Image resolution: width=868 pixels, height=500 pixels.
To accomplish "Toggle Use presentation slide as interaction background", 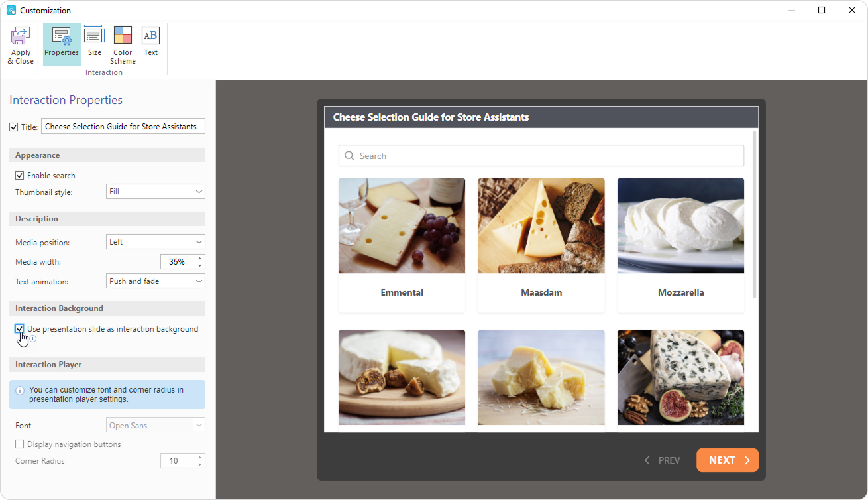I will pos(20,329).
